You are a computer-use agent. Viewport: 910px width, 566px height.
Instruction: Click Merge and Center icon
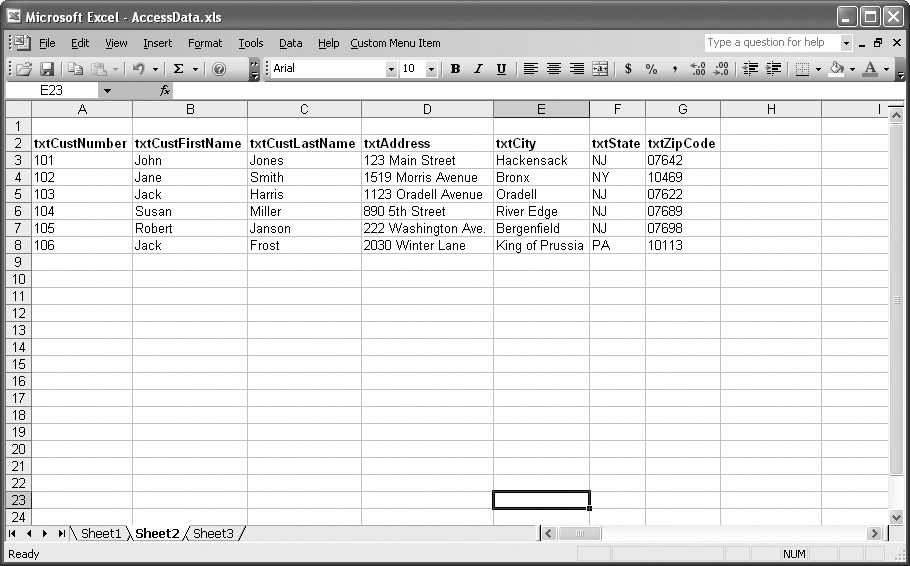point(600,69)
